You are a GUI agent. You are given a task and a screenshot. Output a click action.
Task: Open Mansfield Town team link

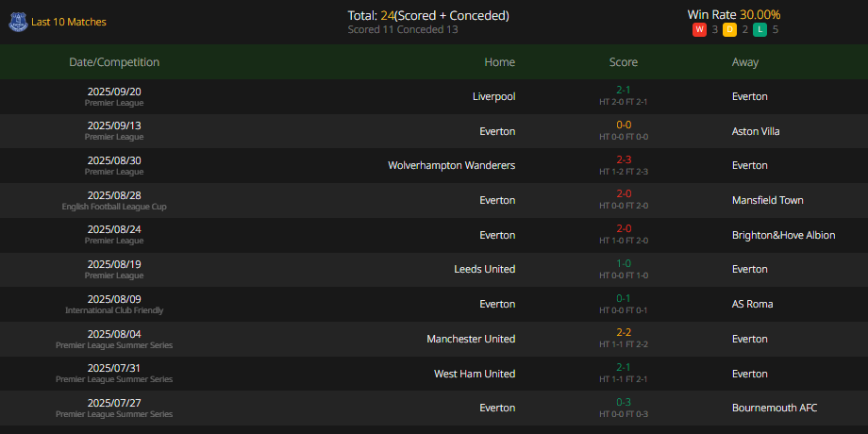tap(767, 200)
